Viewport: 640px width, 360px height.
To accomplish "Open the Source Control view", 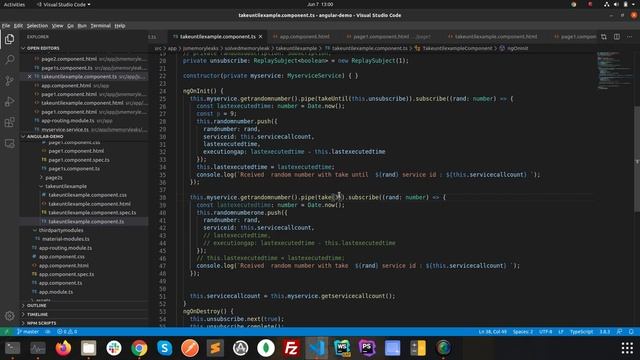I will [x=9, y=81].
